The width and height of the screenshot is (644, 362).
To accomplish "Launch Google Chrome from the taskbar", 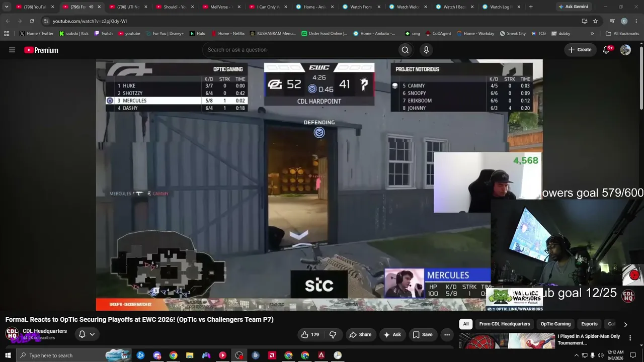I will pos(173,355).
